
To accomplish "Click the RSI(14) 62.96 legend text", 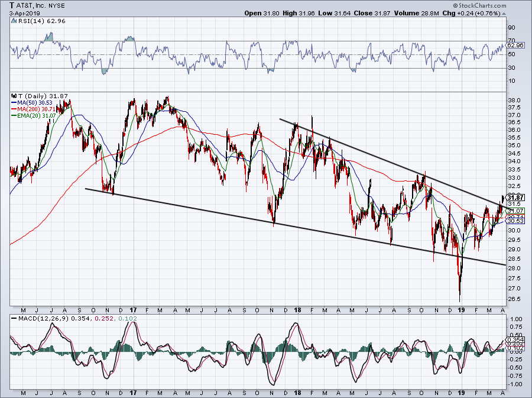I will tap(42, 21).
